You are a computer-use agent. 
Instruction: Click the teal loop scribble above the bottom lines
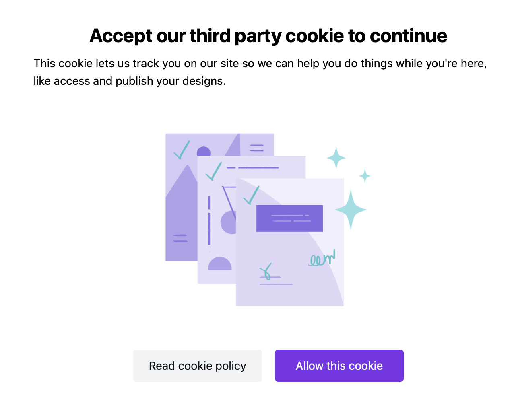point(266,271)
